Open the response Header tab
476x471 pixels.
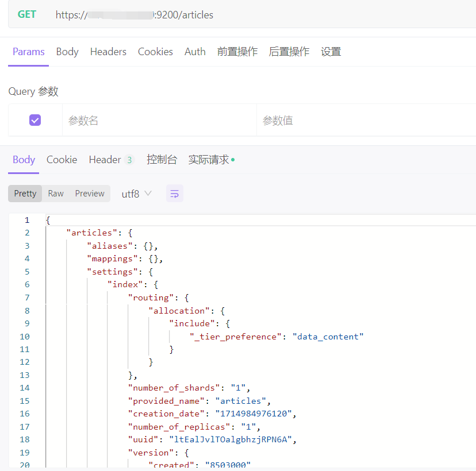pyautogui.click(x=105, y=160)
